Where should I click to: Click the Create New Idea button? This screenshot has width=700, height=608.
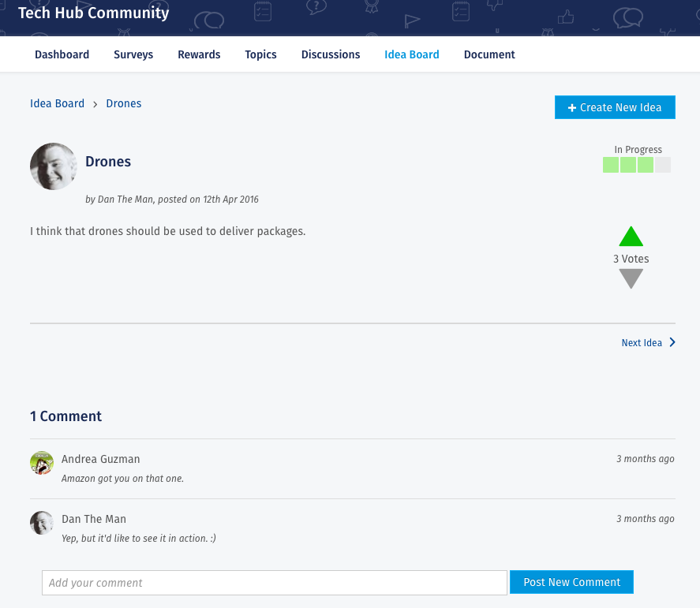coord(615,107)
